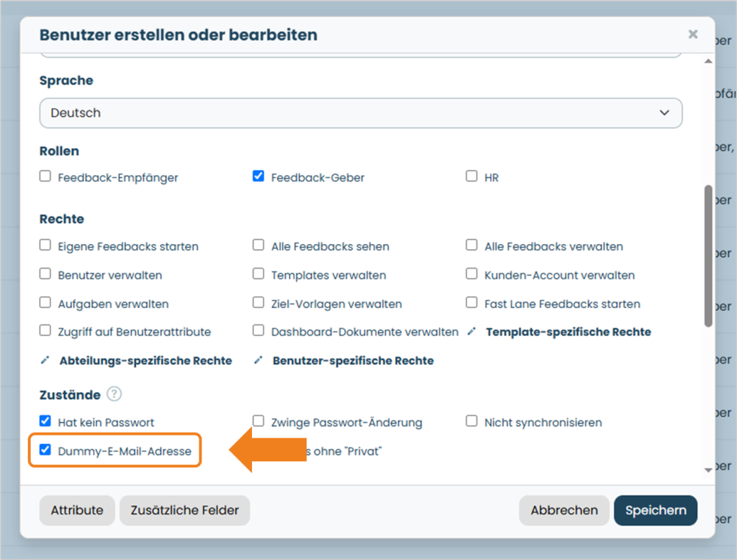Image resolution: width=737 pixels, height=560 pixels.
Task: Click pencil icon beside Abteilungs-spezifische Rechte
Action: point(45,361)
